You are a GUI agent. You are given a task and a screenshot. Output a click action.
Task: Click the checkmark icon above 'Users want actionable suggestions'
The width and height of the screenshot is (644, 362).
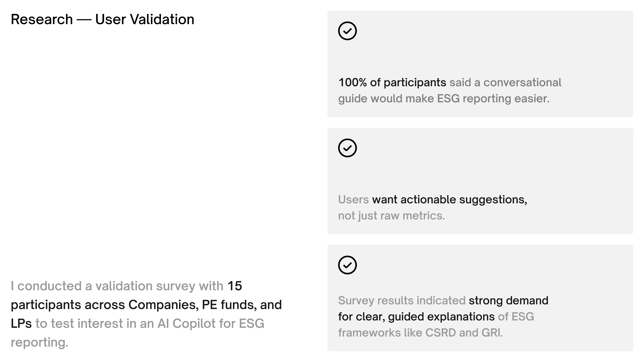click(347, 148)
